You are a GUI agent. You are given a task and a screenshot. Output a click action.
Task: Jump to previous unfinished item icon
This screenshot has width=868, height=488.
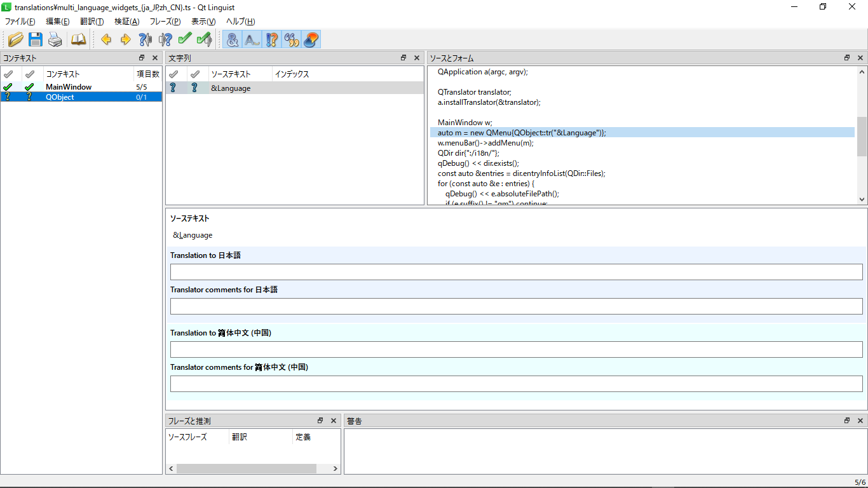145,39
